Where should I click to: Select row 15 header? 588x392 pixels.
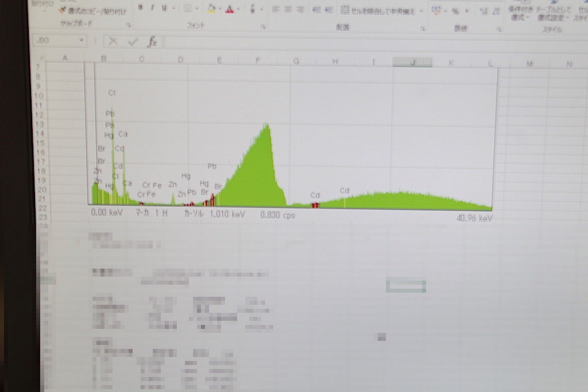pos(40,143)
